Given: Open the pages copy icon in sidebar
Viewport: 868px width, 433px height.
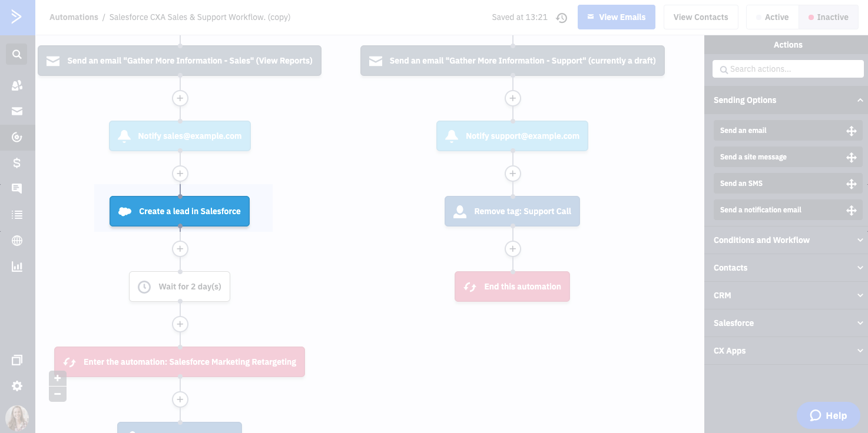Looking at the screenshot, I should pos(17,360).
